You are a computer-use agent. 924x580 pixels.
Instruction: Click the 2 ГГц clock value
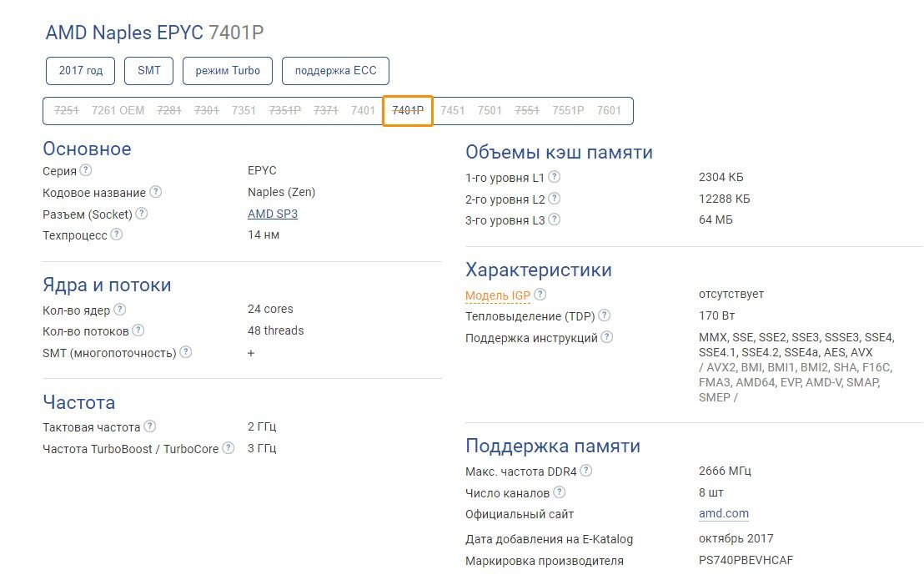[x=262, y=426]
